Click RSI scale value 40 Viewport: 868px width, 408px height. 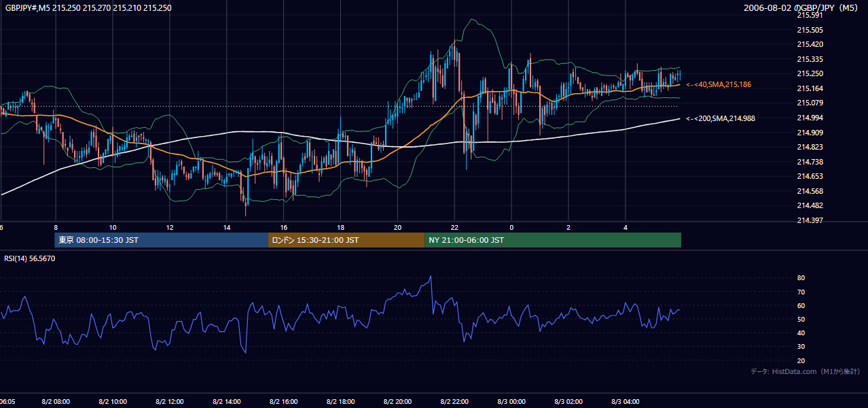pos(801,333)
